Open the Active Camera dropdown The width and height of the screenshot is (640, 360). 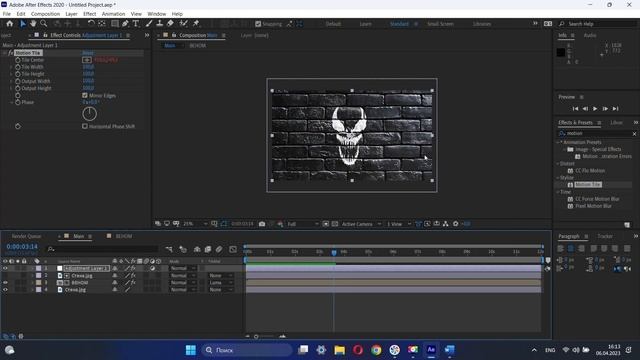(x=361, y=224)
